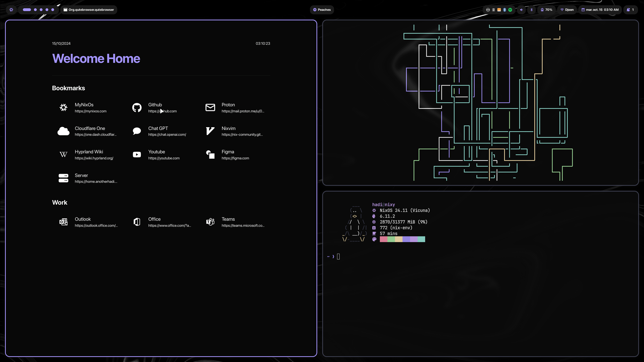The image size is (644, 362).
Task: Mute the volume via the speaker icon
Action: pyautogui.click(x=521, y=10)
